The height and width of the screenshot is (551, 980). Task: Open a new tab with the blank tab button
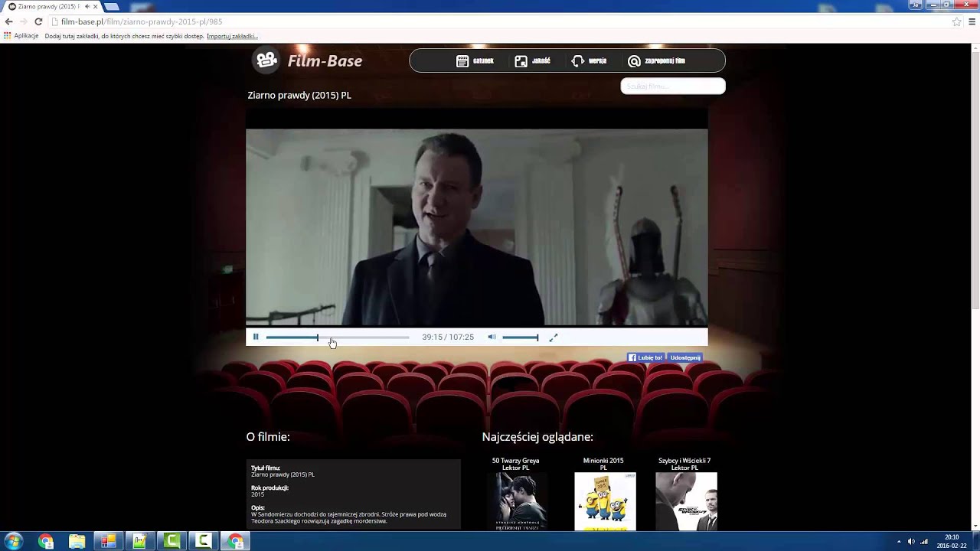[x=112, y=6]
